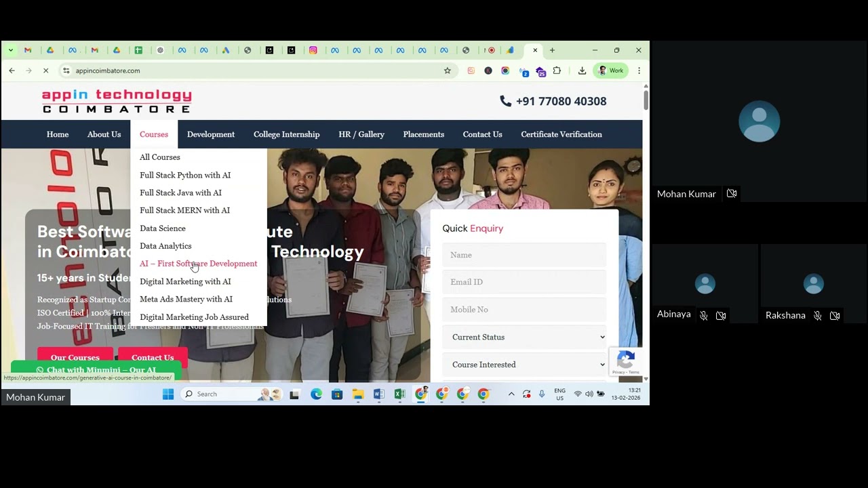Click the reCAPTCHA badge
Viewport: 868px width, 488px height.
tap(625, 362)
